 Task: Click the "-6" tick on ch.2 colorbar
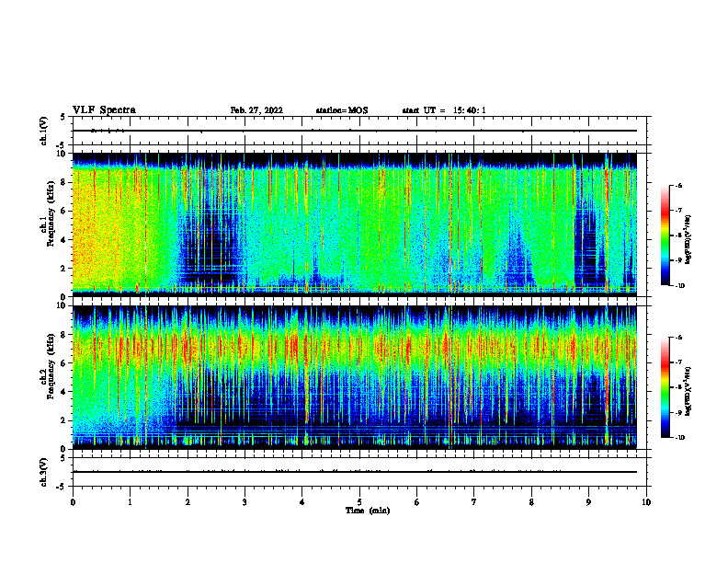pyautogui.click(x=678, y=338)
